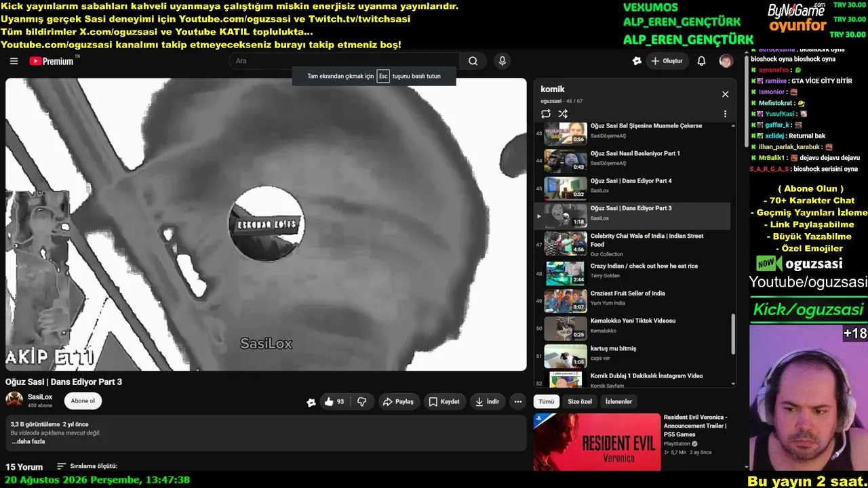Screen dimensions: 868x488
Task: Click the playlist panel scrollbar thumb
Action: click(x=733, y=333)
